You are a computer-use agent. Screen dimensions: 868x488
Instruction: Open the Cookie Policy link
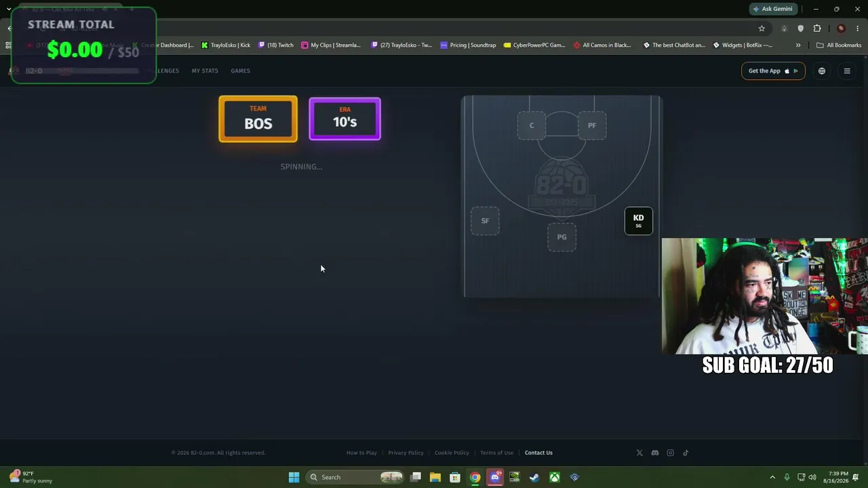[x=452, y=453]
